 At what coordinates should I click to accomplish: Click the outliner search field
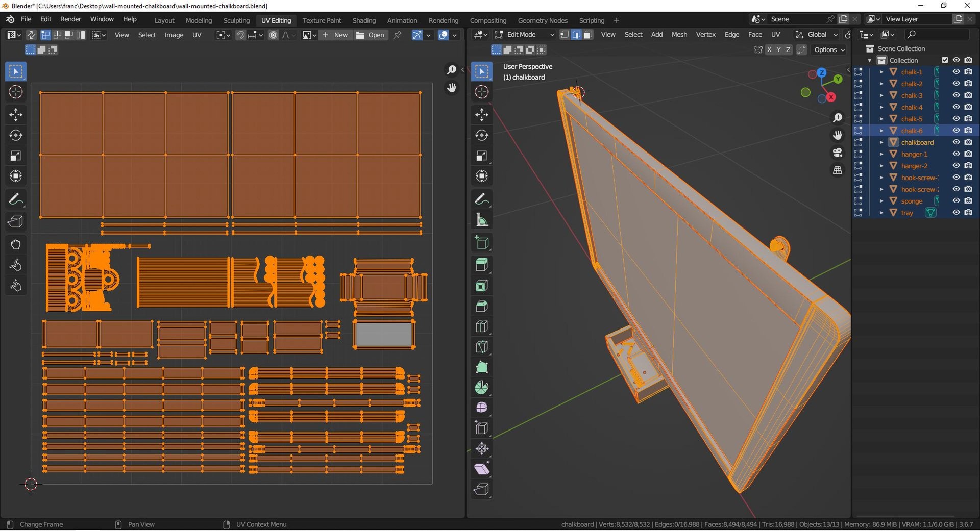(937, 34)
